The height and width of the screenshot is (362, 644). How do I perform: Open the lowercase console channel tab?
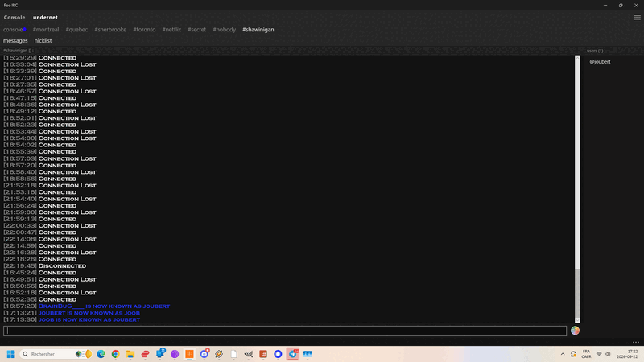click(x=13, y=30)
